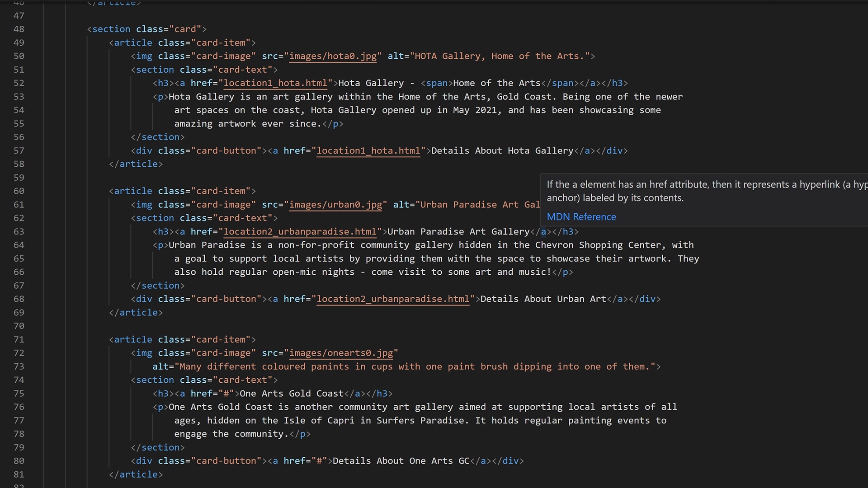The width and height of the screenshot is (868, 488).
Task: Click "Home of the Arts" inside the span tag
Action: [497, 83]
